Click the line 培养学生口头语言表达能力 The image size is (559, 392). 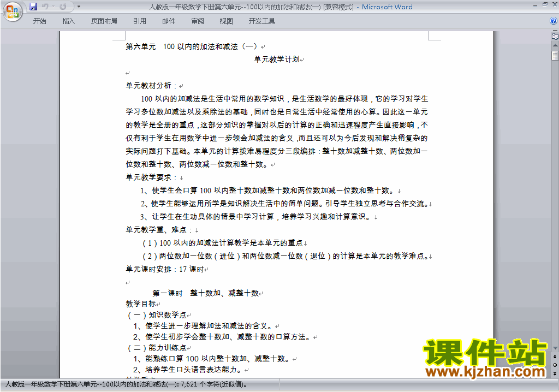tap(188, 370)
